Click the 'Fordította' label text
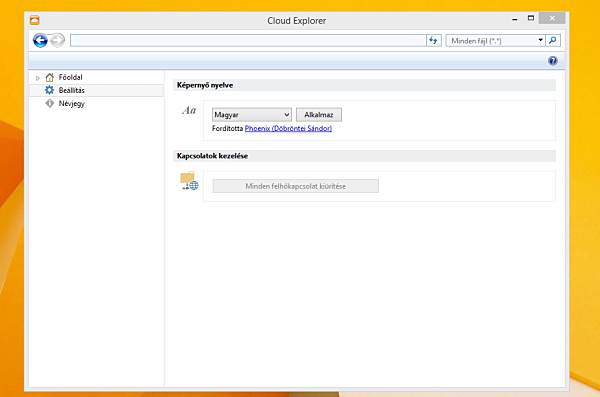 (x=228, y=129)
